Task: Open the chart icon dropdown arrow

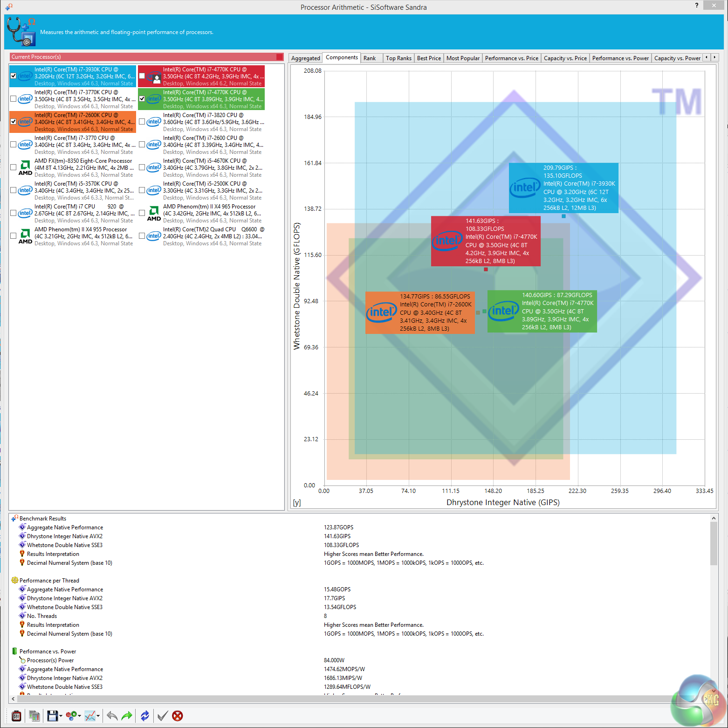Action: pyautogui.click(x=98, y=716)
